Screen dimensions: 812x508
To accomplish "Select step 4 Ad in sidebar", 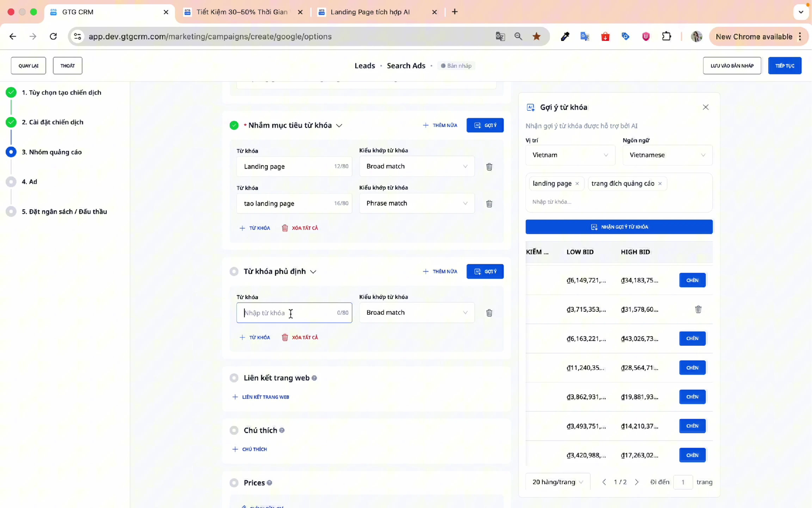I will coord(29,182).
